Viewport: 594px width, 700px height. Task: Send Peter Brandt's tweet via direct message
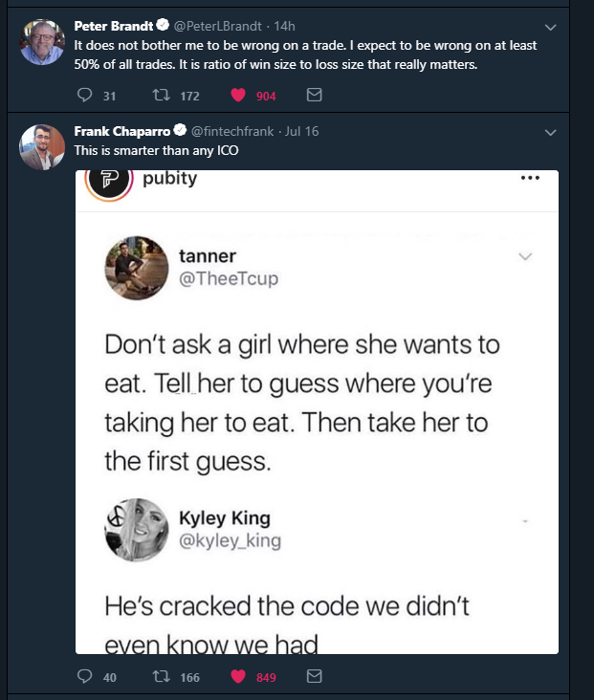pyautogui.click(x=313, y=95)
